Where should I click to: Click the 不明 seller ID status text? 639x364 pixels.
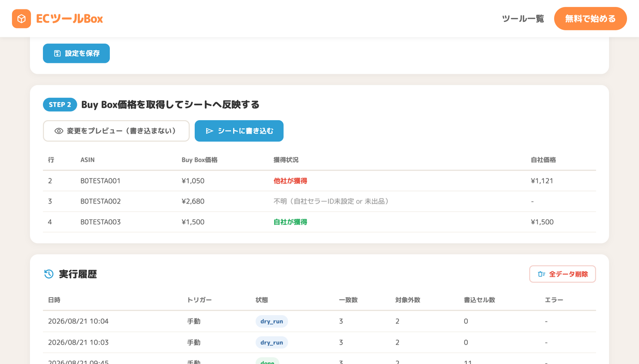pyautogui.click(x=331, y=201)
